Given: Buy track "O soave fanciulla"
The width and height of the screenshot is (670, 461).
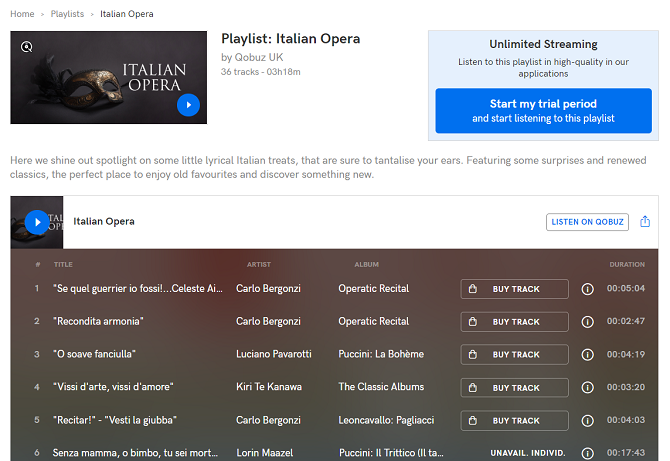Looking at the screenshot, I should [514, 355].
